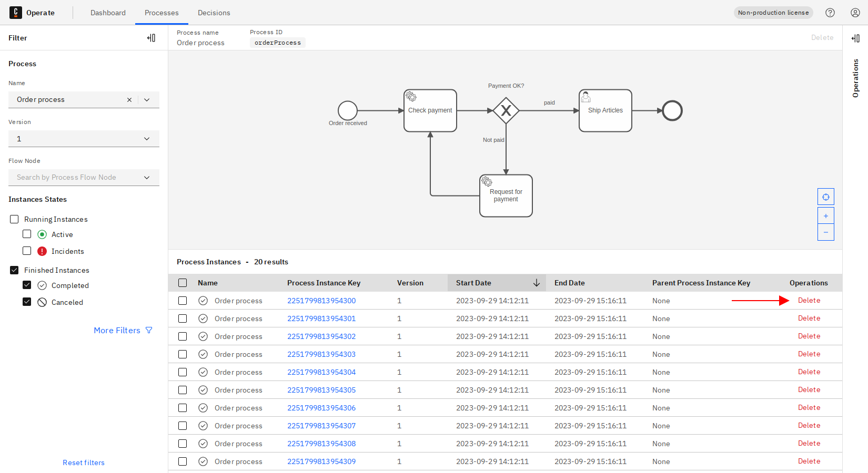Collapse the Filter panel
The height and width of the screenshot is (473, 868).
point(151,38)
